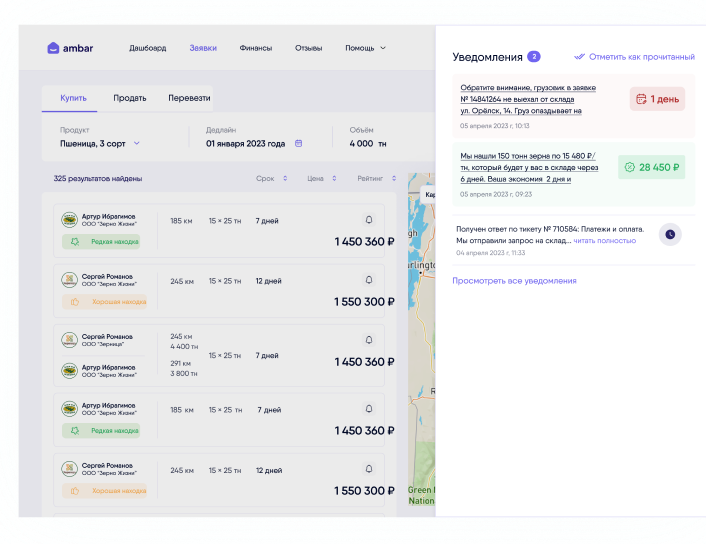Open the "Пшеница, 3 сорт" product dropdown

point(100,143)
